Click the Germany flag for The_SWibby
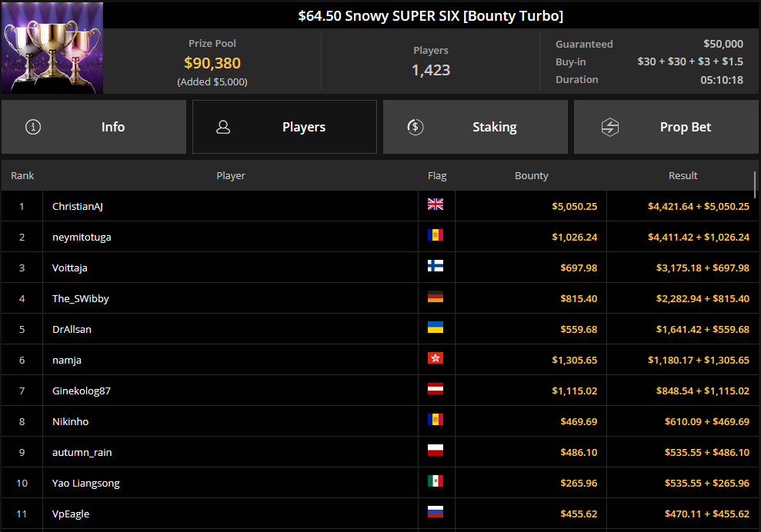This screenshot has width=761, height=532. 436,296
